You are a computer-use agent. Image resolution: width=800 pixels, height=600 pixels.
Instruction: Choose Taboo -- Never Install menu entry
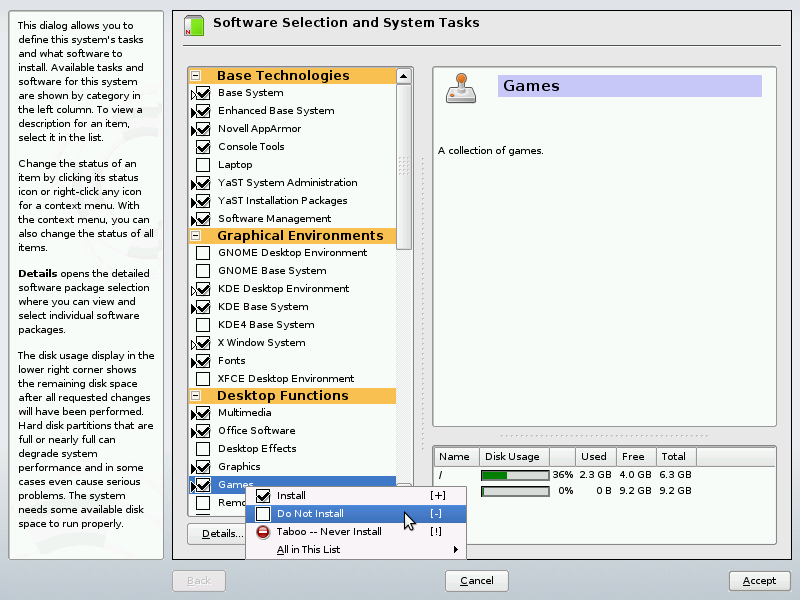[356, 532]
